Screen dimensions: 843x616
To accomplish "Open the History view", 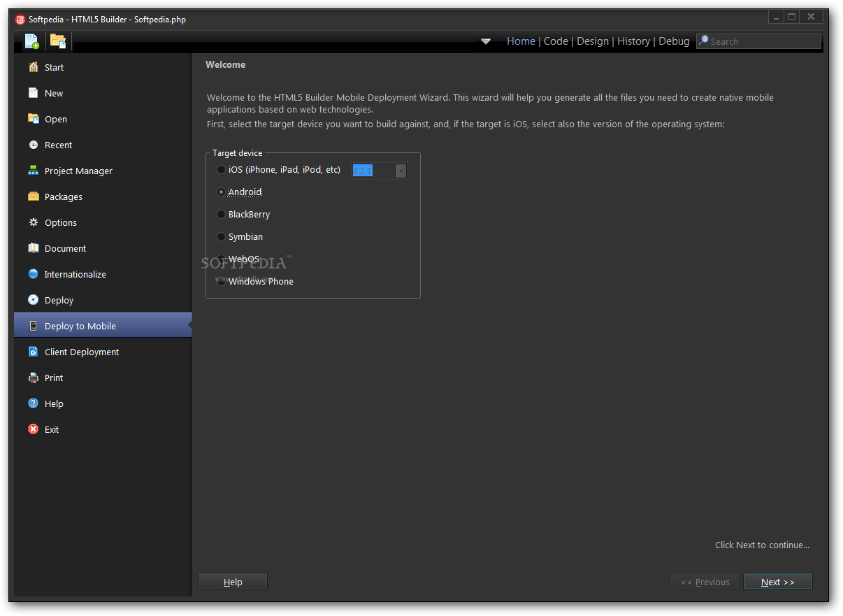I will tap(633, 41).
